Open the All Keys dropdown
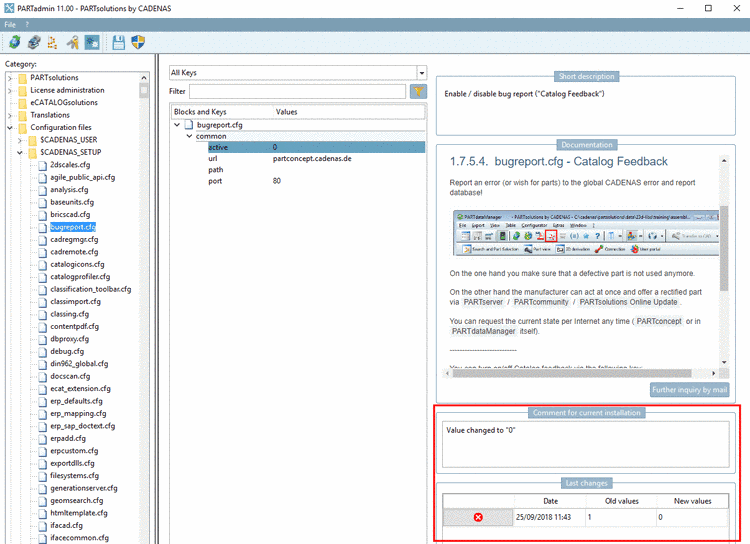The width and height of the screenshot is (750, 544). point(422,73)
